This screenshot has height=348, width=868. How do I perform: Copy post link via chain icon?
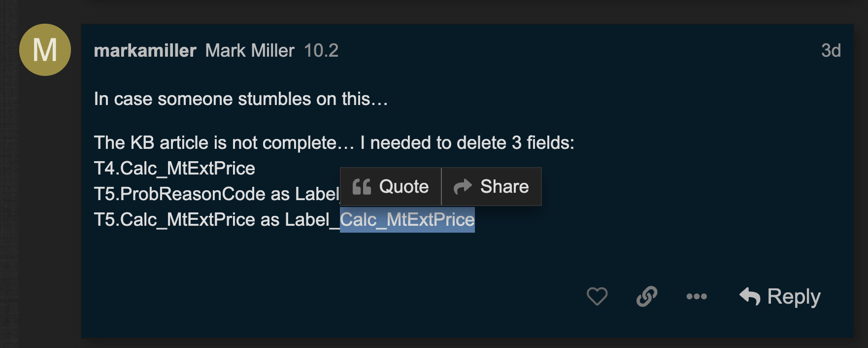click(647, 296)
